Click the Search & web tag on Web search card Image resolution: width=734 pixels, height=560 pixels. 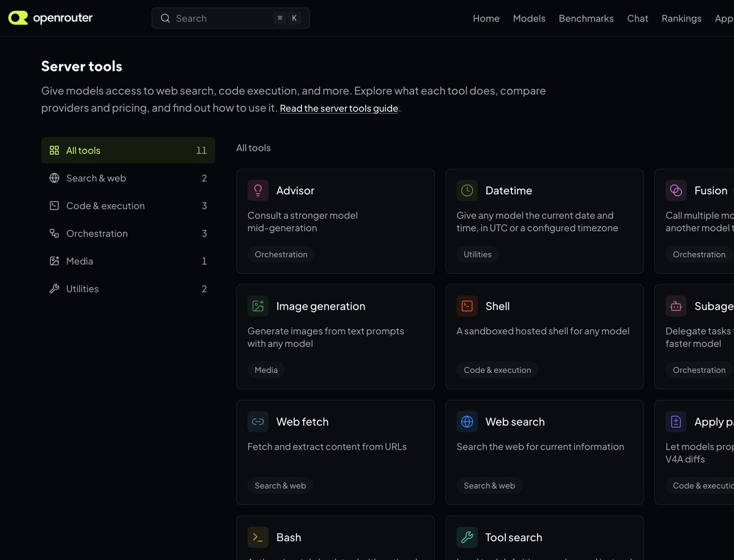489,485
